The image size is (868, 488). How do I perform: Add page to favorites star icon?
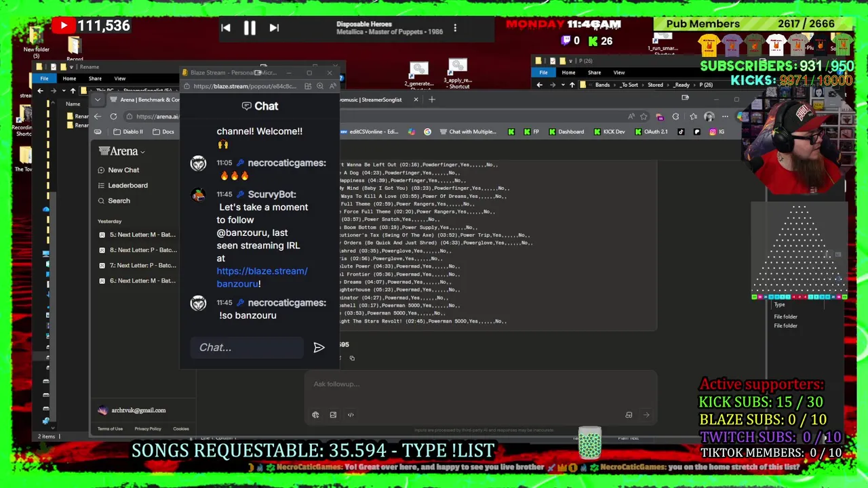643,117
